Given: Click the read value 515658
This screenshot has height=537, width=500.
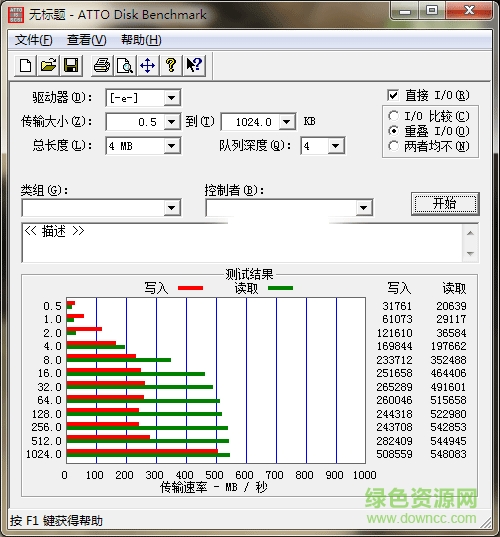Looking at the screenshot, I should (448, 400).
